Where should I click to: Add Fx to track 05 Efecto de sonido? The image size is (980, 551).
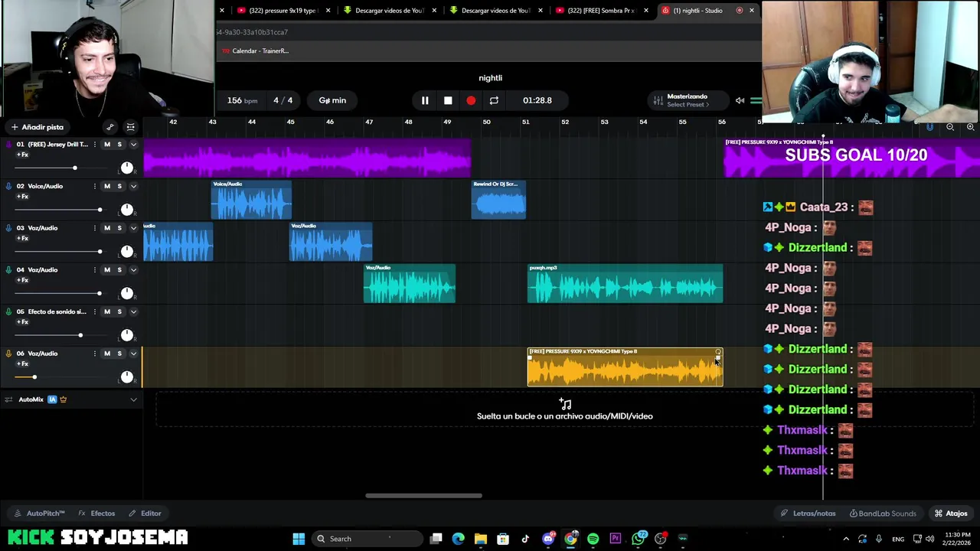tap(23, 322)
